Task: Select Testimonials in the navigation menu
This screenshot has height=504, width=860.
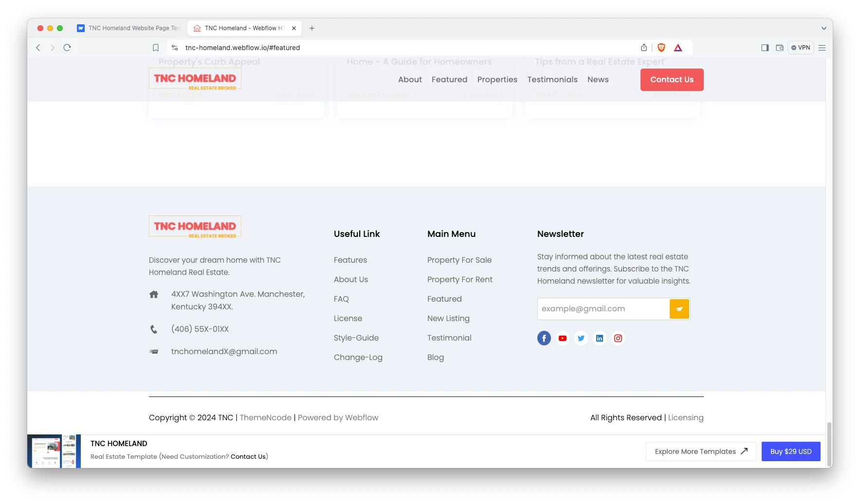Action: [552, 80]
